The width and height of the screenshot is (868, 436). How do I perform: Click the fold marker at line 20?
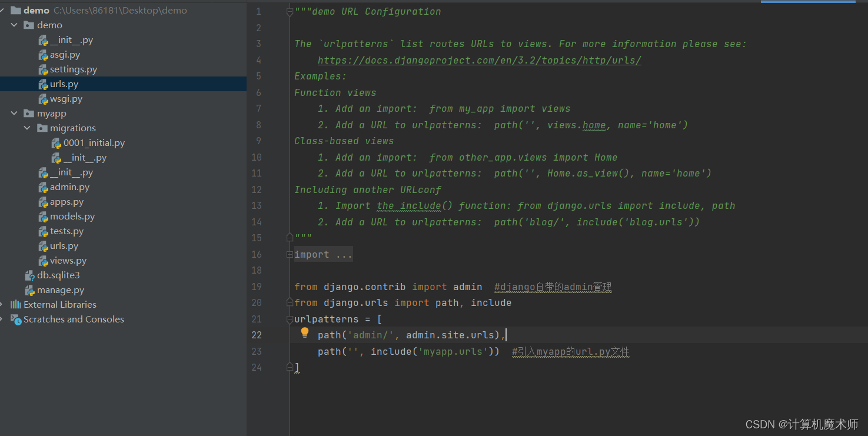[x=290, y=302]
